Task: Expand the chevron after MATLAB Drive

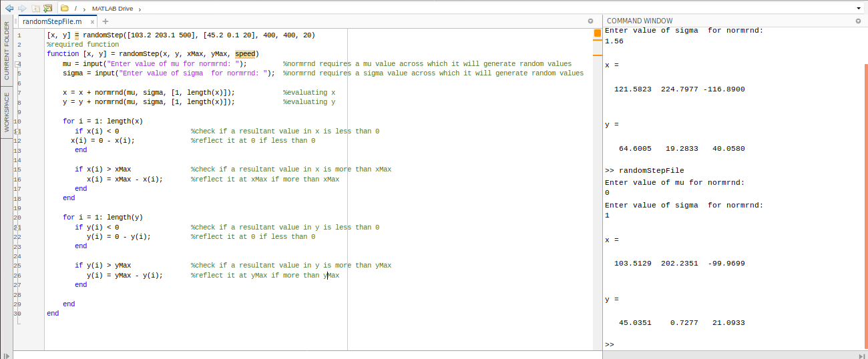Action: [140, 9]
